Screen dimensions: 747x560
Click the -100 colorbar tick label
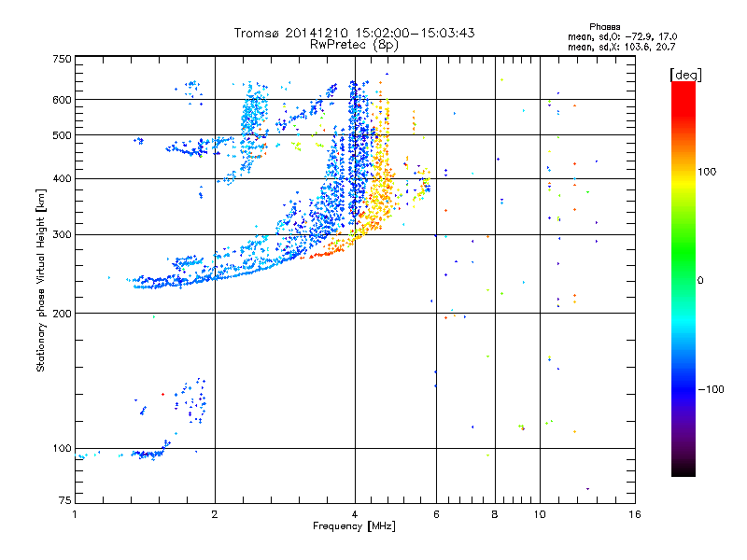pyautogui.click(x=712, y=389)
